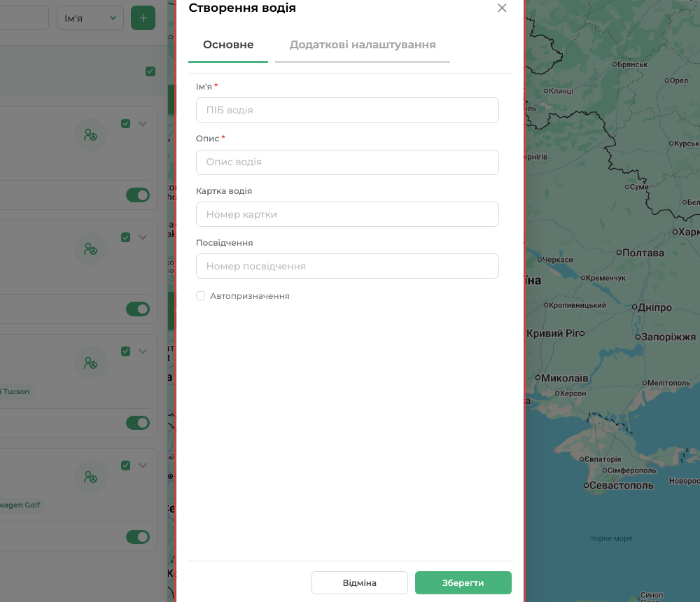Image resolution: width=700 pixels, height=602 pixels.
Task: Expand the second driver card chevron
Action: click(x=143, y=237)
